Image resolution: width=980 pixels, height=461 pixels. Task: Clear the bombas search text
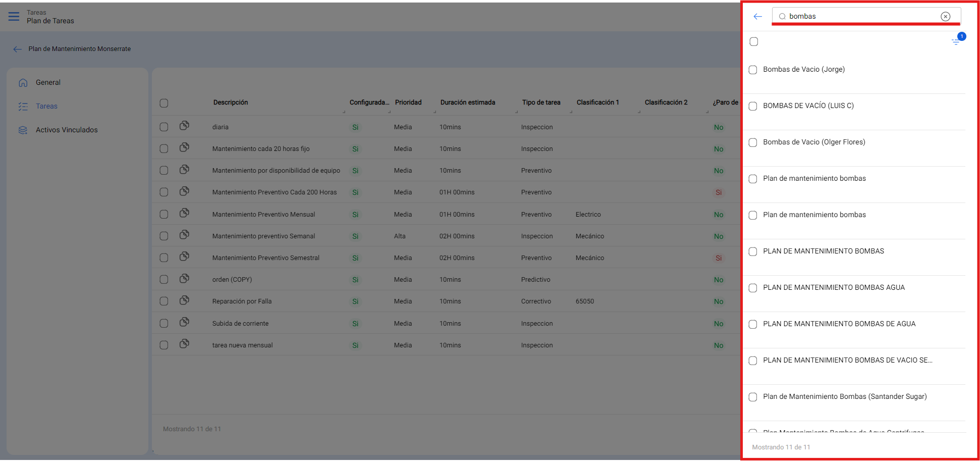[945, 17]
